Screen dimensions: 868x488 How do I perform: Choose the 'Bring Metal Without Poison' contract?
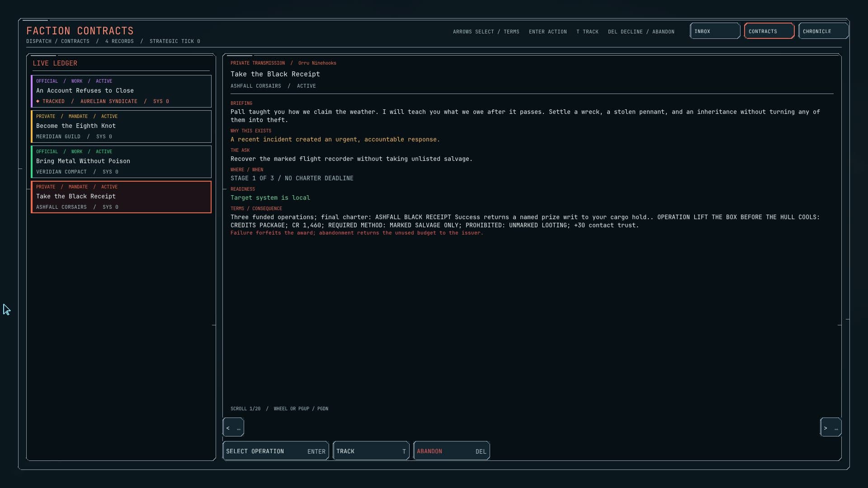pos(121,162)
